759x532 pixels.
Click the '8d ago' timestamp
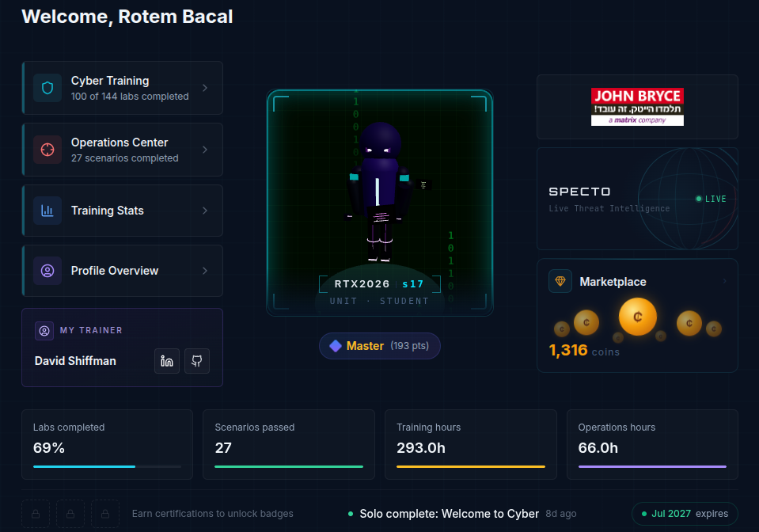coord(561,514)
